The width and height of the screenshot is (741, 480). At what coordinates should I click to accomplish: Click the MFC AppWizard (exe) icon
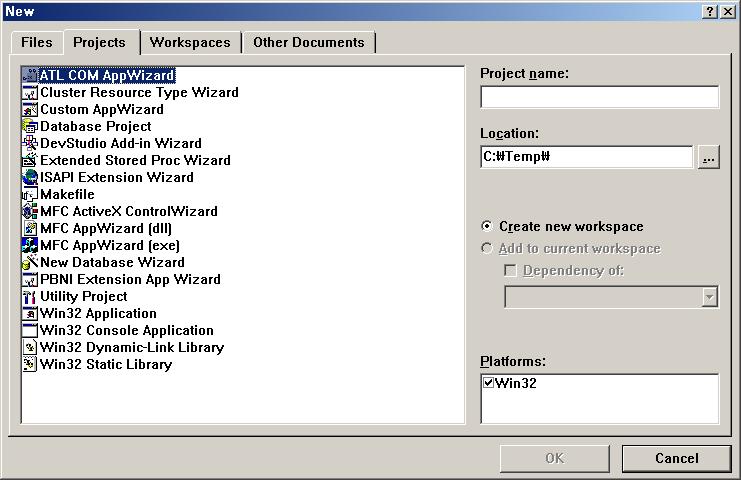(30, 245)
